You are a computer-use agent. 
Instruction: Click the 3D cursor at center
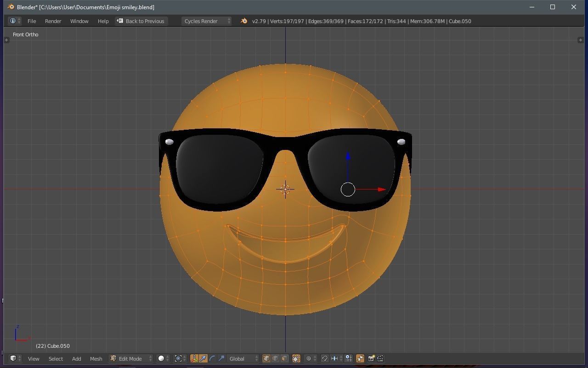285,190
